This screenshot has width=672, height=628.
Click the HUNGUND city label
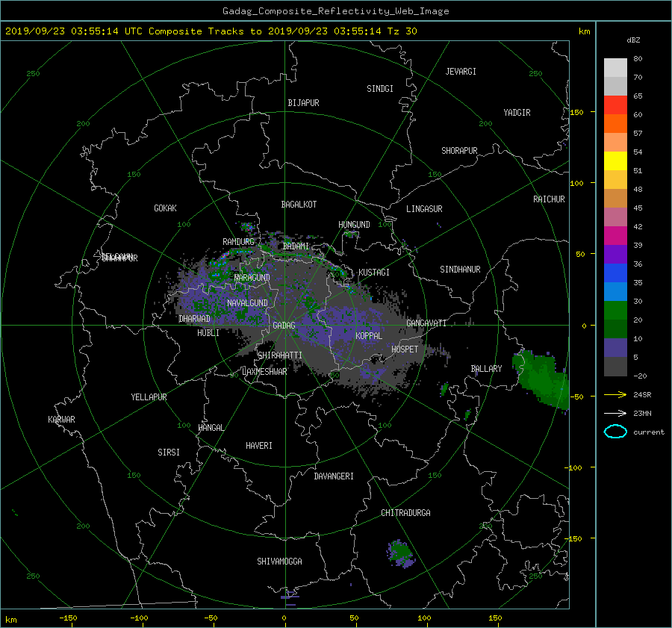(x=354, y=224)
